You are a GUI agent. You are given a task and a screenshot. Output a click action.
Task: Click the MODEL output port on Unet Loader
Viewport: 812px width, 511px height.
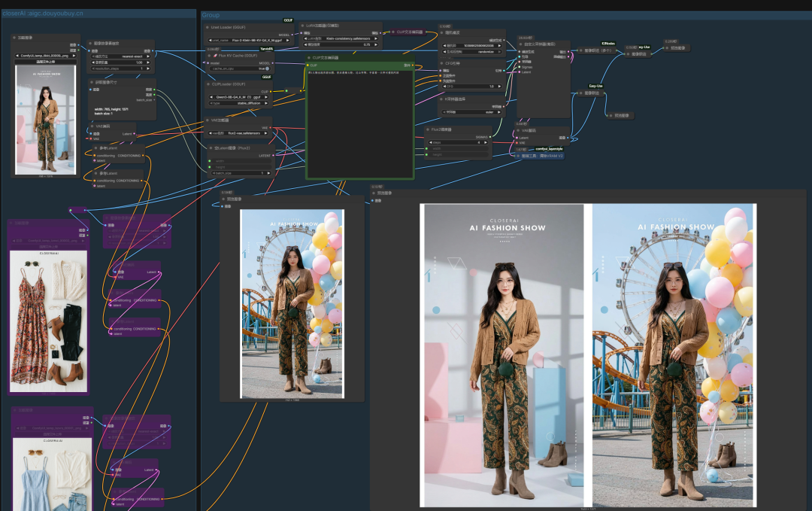(292, 34)
